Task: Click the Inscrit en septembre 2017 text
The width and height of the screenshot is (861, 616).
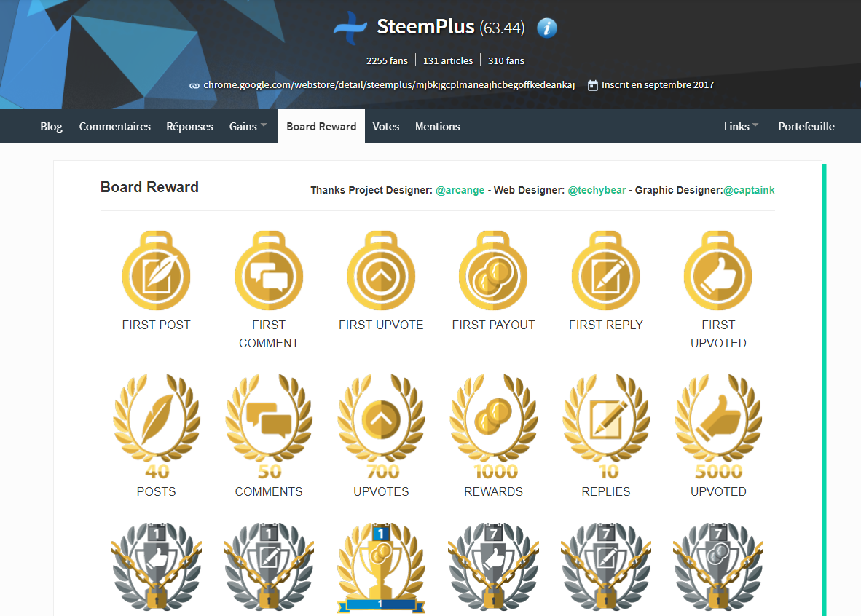Action: (x=657, y=85)
